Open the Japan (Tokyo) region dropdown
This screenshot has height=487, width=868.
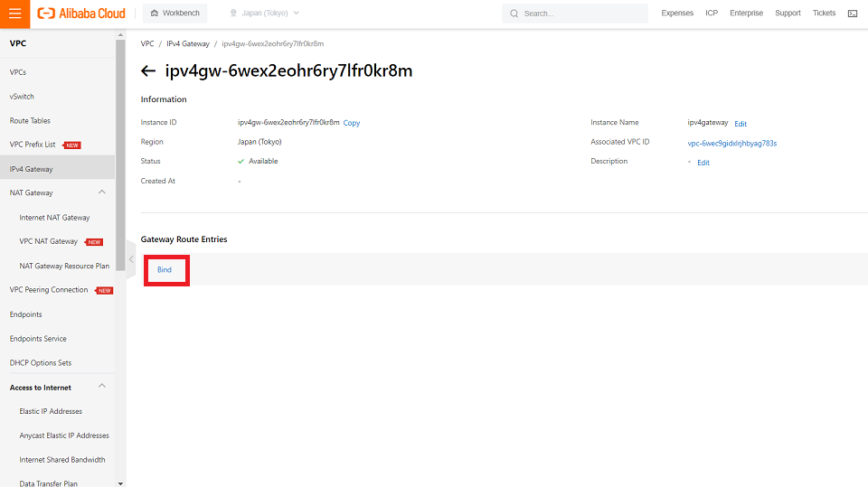(264, 14)
